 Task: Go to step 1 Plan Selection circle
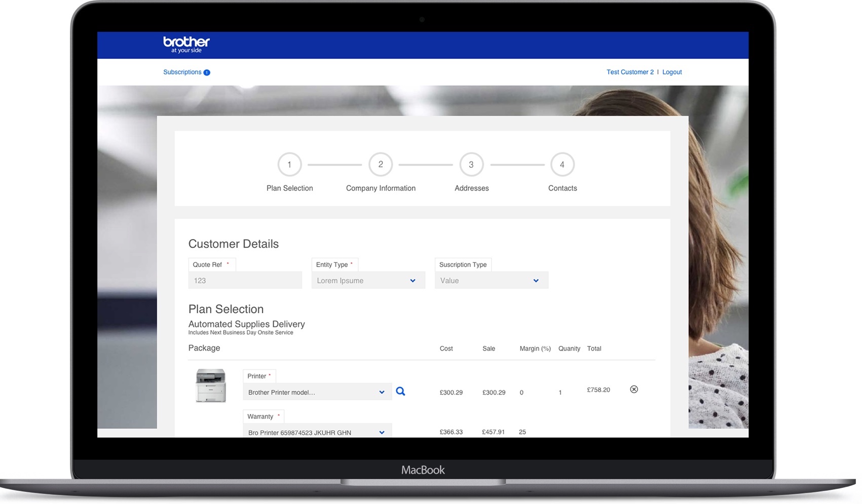click(x=289, y=165)
